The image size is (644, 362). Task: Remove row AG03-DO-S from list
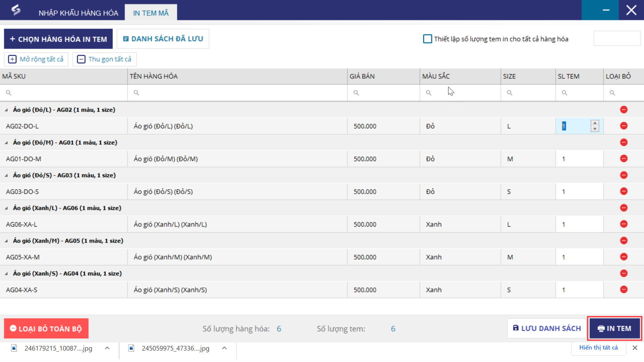[x=624, y=191]
